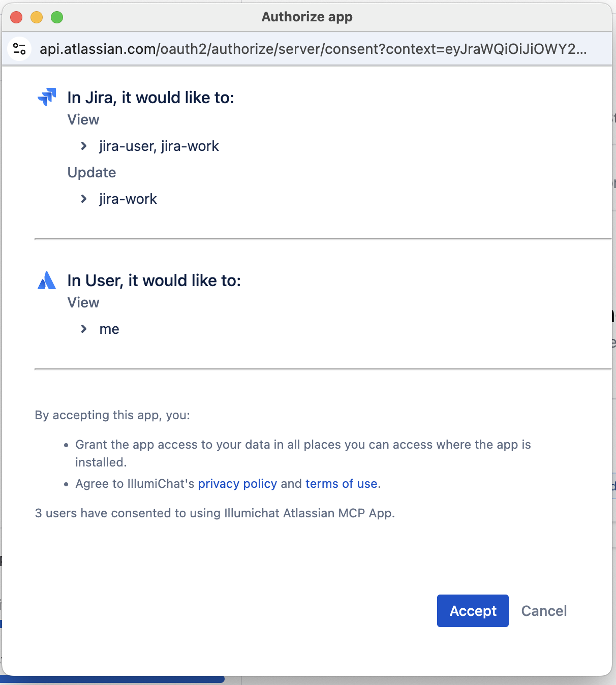
Task: Click the me scope label
Action: [x=109, y=329]
